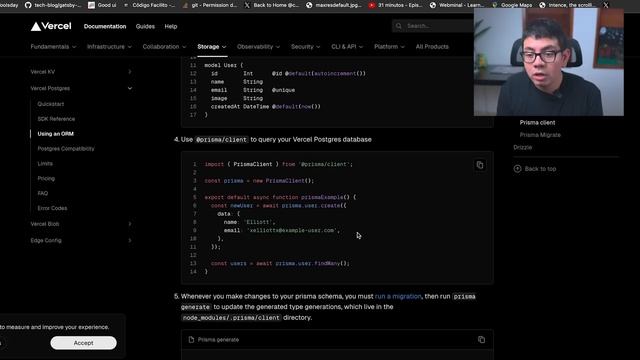This screenshot has height=360, width=640.
Task: Open the maxresdefault.jpg bookmark
Action: [333, 5]
